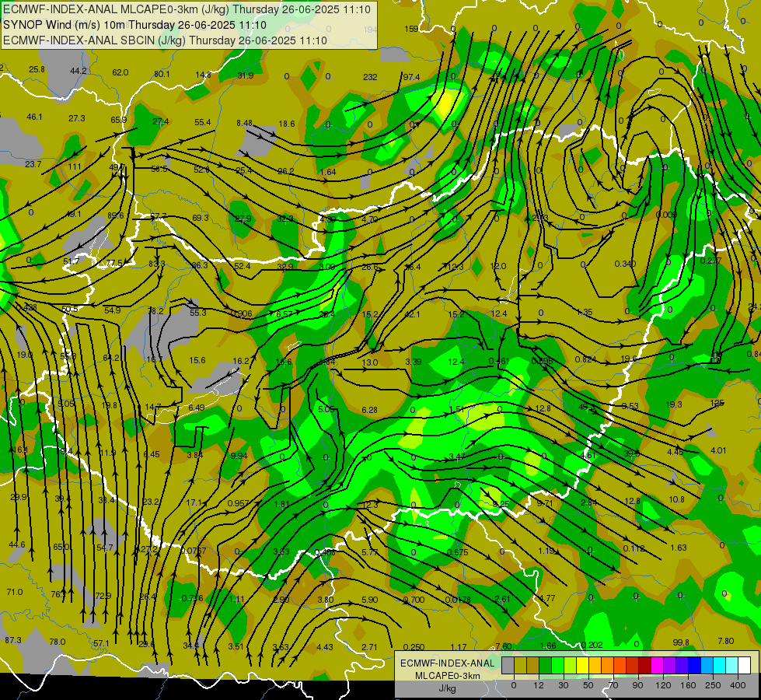761x700 pixels.
Task: Select the legend scale label 160
Action: tap(688, 685)
